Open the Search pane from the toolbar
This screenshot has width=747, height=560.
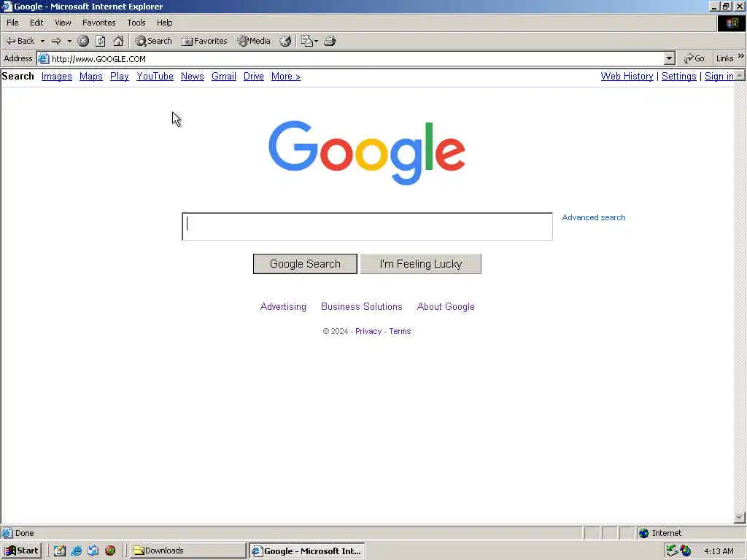(x=153, y=41)
